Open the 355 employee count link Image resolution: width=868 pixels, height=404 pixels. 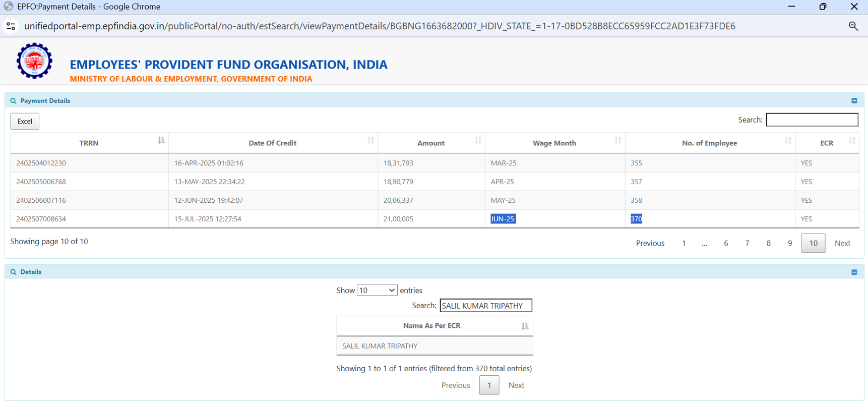(x=636, y=163)
